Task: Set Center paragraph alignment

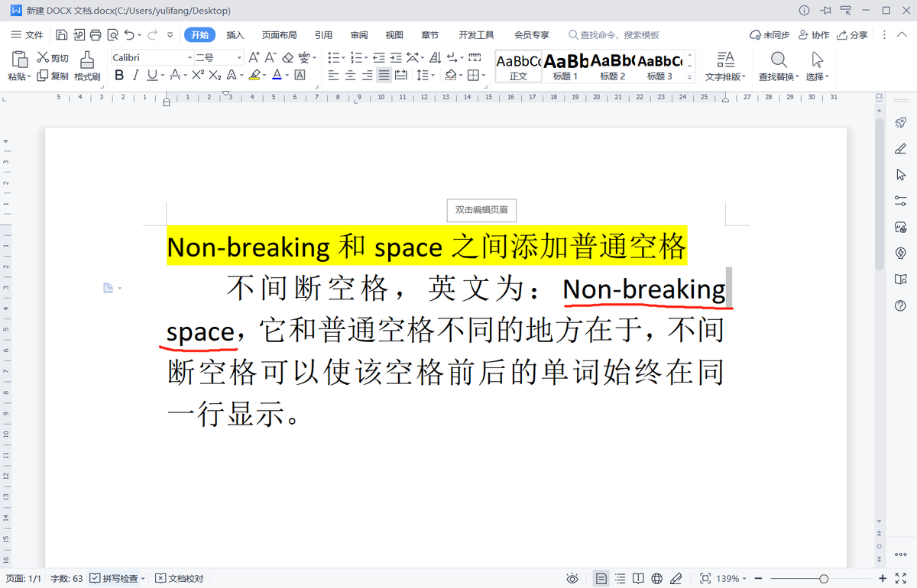Action: (x=350, y=75)
